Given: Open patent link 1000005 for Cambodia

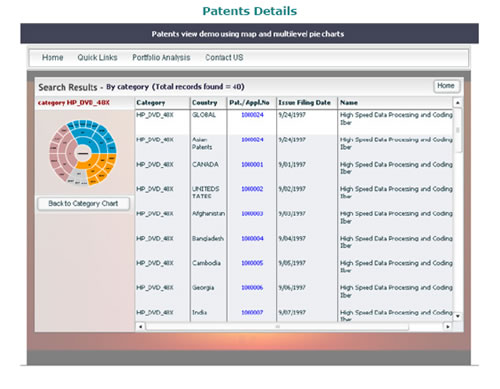Looking at the screenshot, I should 252,263.
